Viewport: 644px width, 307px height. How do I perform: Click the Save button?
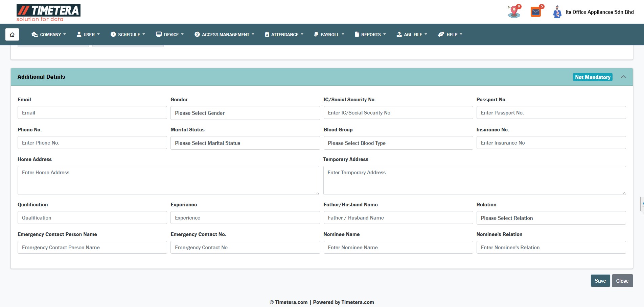pos(600,281)
